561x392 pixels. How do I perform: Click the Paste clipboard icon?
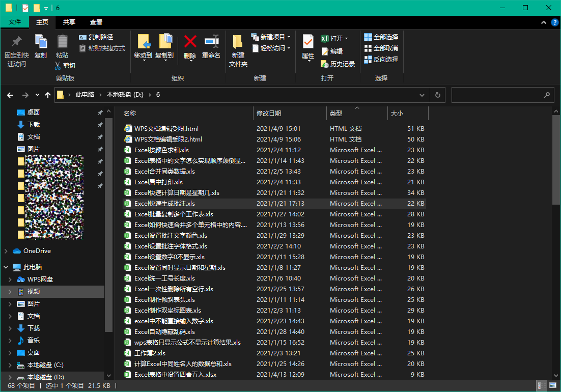tap(62, 42)
